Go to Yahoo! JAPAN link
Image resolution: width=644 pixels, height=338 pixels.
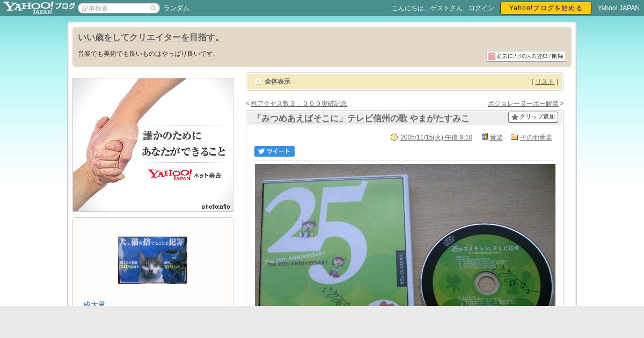(x=619, y=8)
